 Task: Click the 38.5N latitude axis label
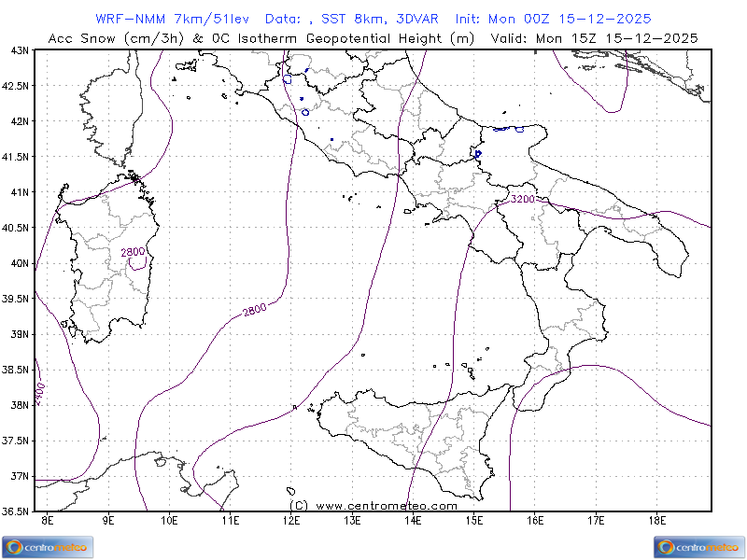(x=15, y=370)
